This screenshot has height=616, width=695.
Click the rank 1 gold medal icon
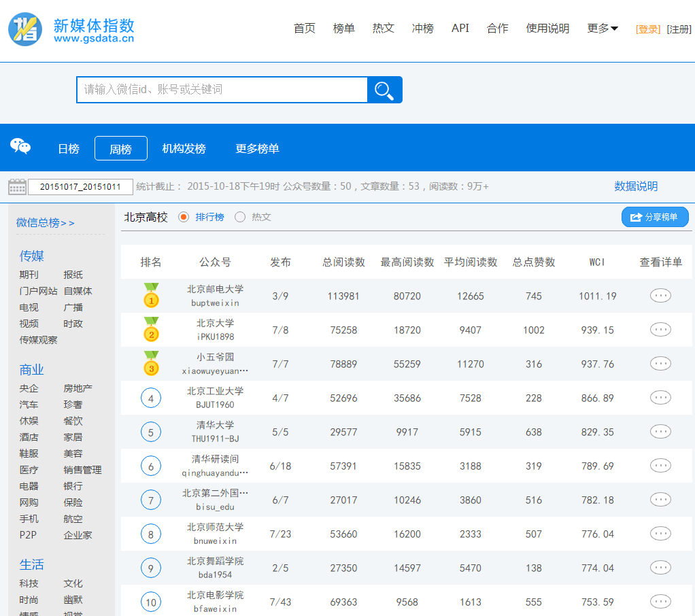click(x=151, y=296)
